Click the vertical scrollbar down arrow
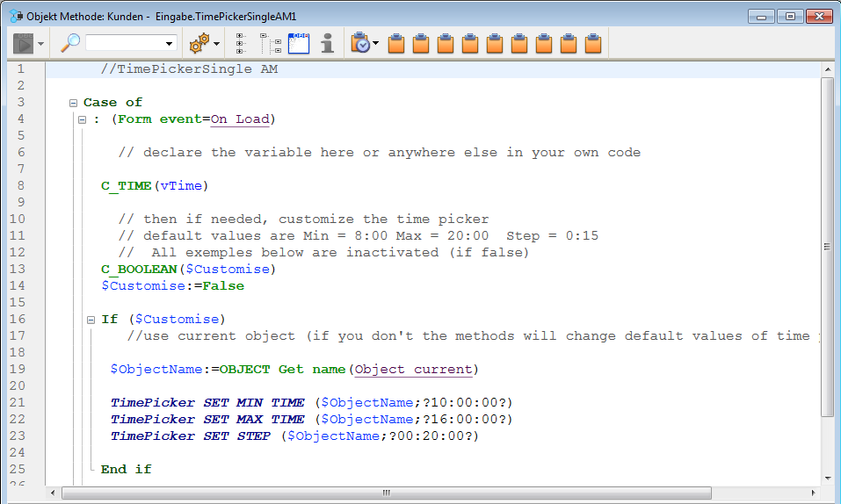The width and height of the screenshot is (841, 504). pos(827,477)
